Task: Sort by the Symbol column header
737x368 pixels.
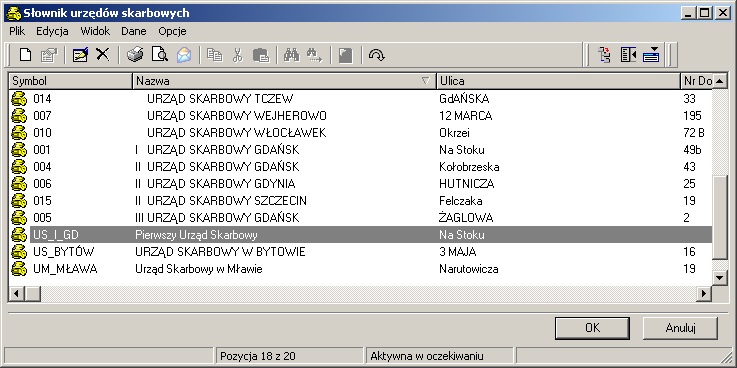Action: click(x=71, y=81)
